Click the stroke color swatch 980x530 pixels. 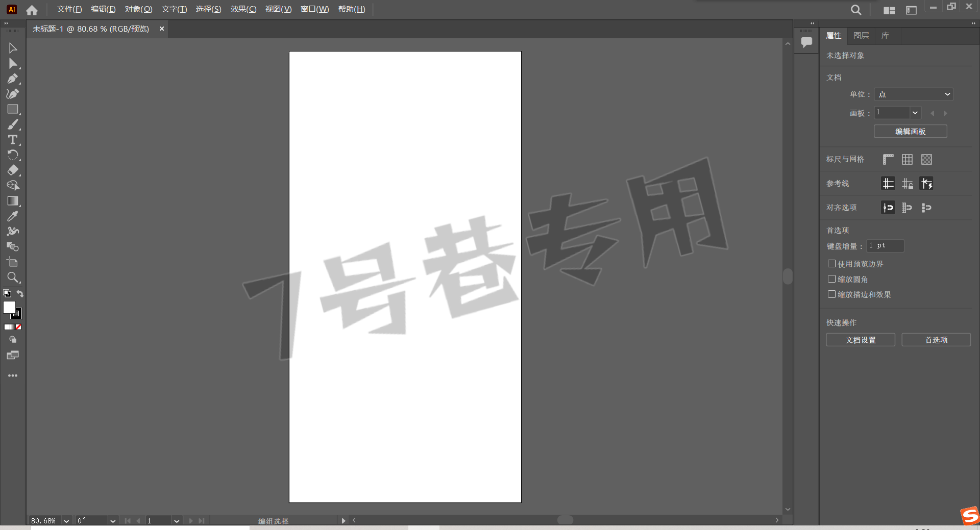click(x=18, y=315)
